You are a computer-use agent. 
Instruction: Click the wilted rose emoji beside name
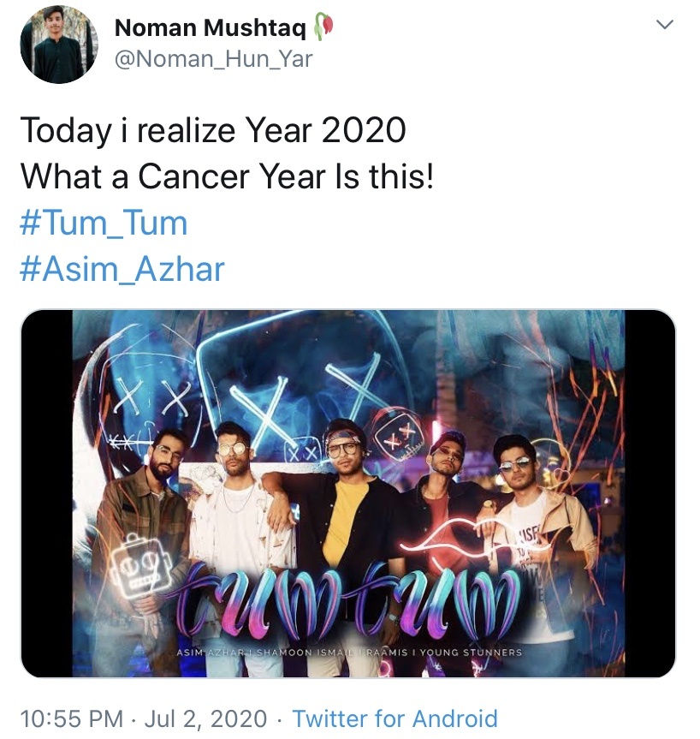point(323,27)
